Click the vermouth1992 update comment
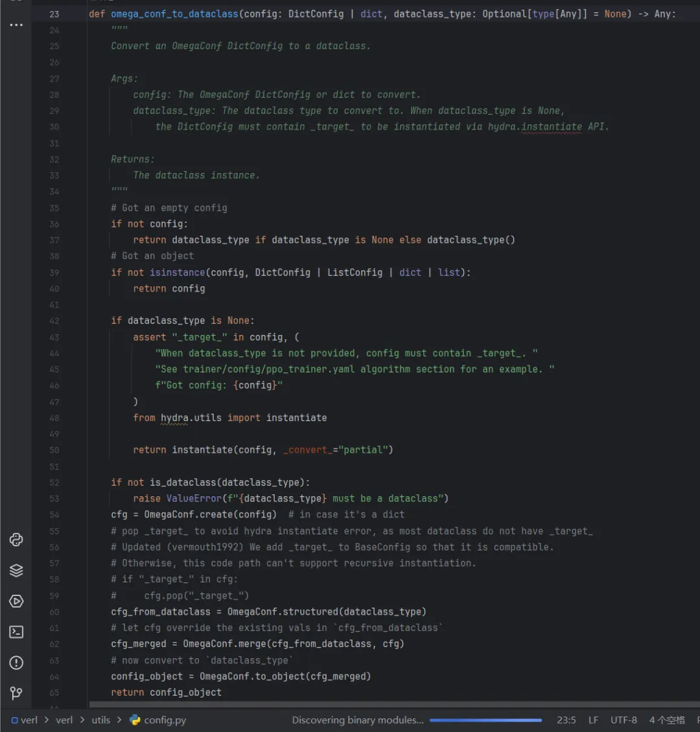This screenshot has width=700, height=732. (332, 547)
